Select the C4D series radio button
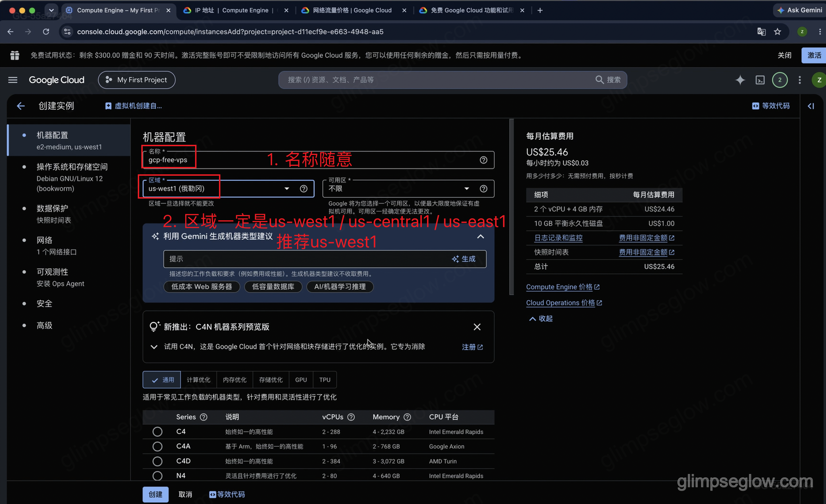The width and height of the screenshot is (826, 504). coord(157,461)
